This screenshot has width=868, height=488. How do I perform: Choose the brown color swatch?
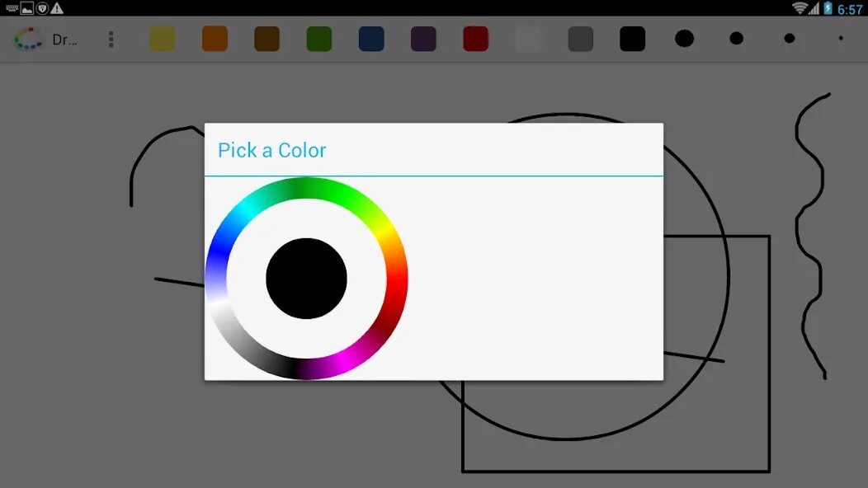(267, 39)
